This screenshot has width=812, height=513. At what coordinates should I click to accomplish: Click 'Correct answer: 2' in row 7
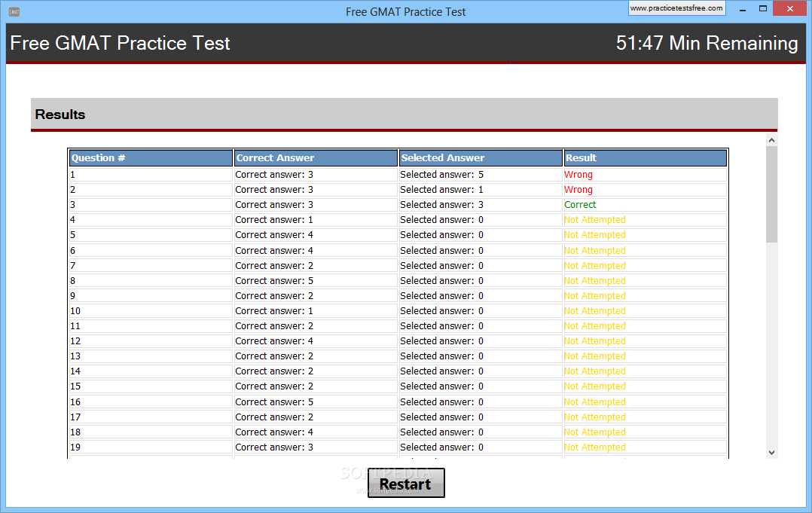tap(274, 266)
